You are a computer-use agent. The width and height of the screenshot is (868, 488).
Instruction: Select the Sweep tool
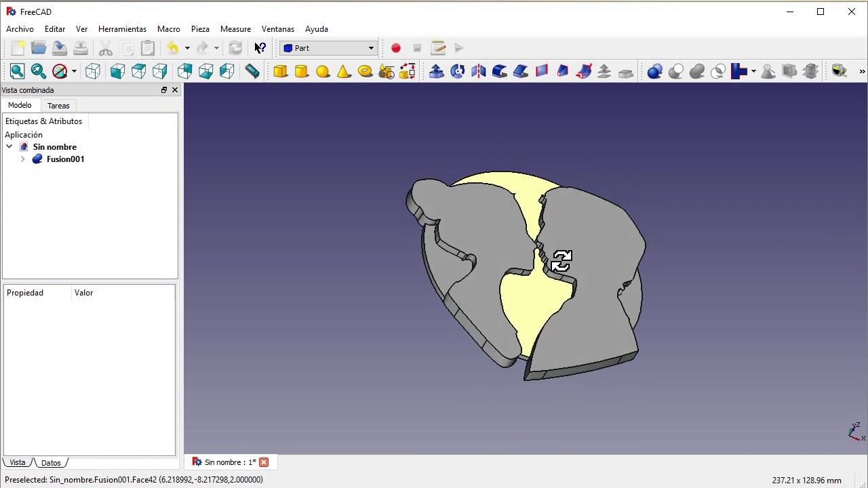[x=584, y=71]
